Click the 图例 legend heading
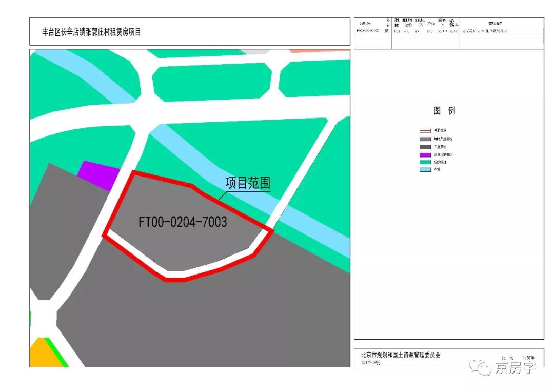 point(445,110)
